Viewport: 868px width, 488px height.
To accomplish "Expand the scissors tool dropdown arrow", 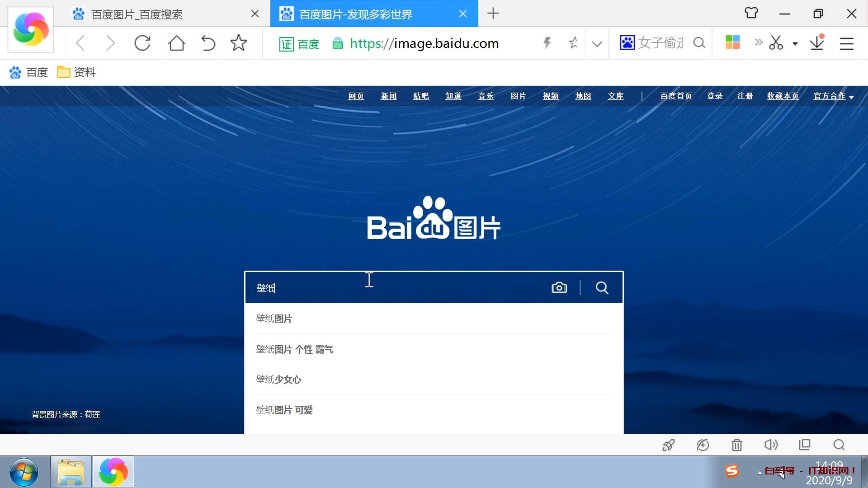I will pyautogui.click(x=794, y=44).
